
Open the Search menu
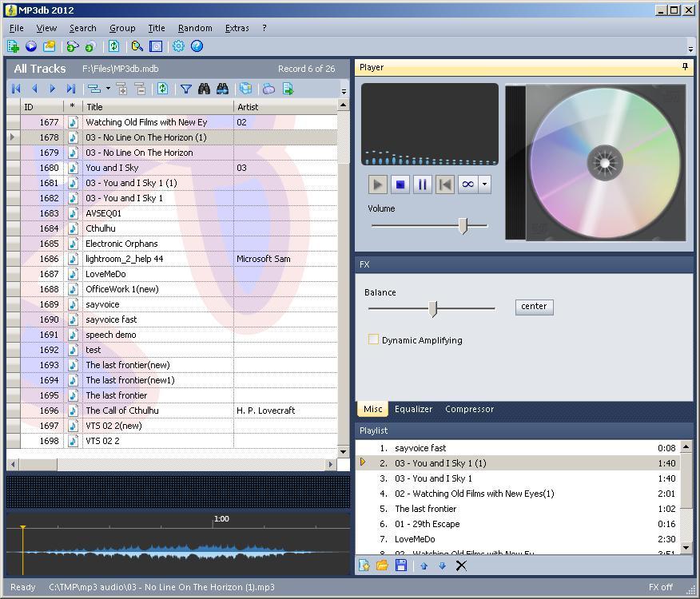pyautogui.click(x=82, y=28)
